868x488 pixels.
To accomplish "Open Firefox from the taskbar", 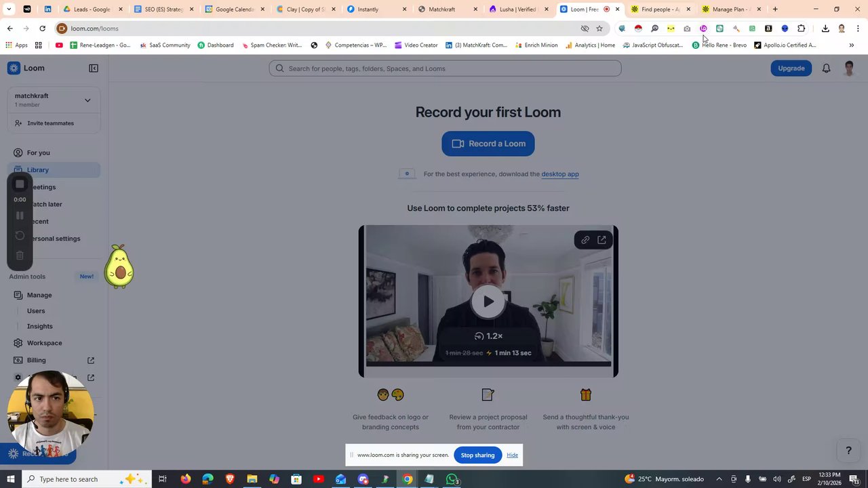I will click(x=186, y=479).
